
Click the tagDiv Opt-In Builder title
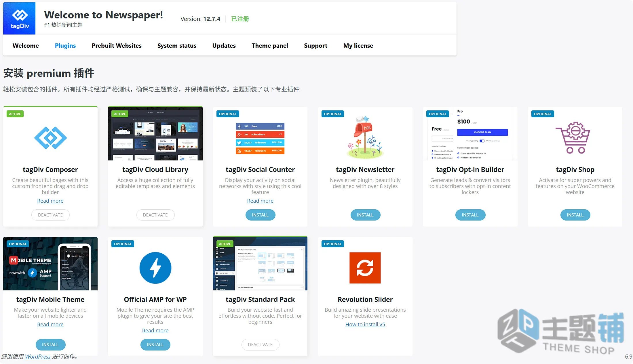pos(470,169)
